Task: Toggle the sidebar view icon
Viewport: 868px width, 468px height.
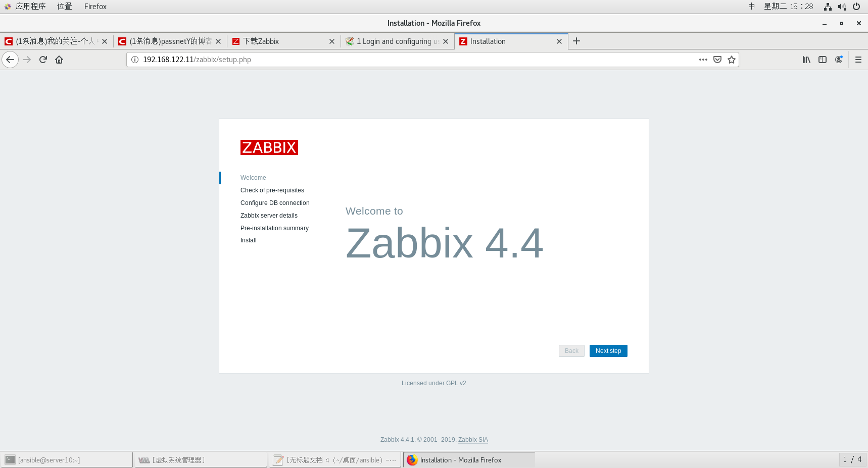Action: [823, 60]
